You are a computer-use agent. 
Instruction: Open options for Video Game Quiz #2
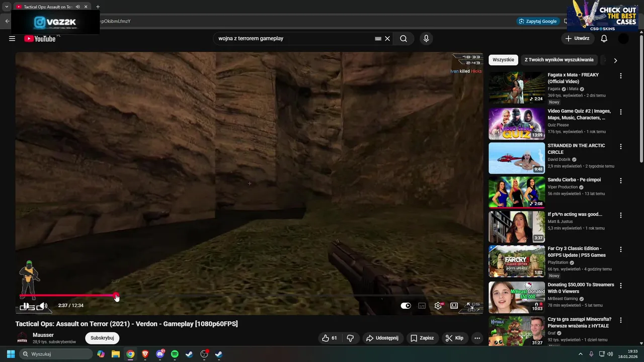[620, 112]
